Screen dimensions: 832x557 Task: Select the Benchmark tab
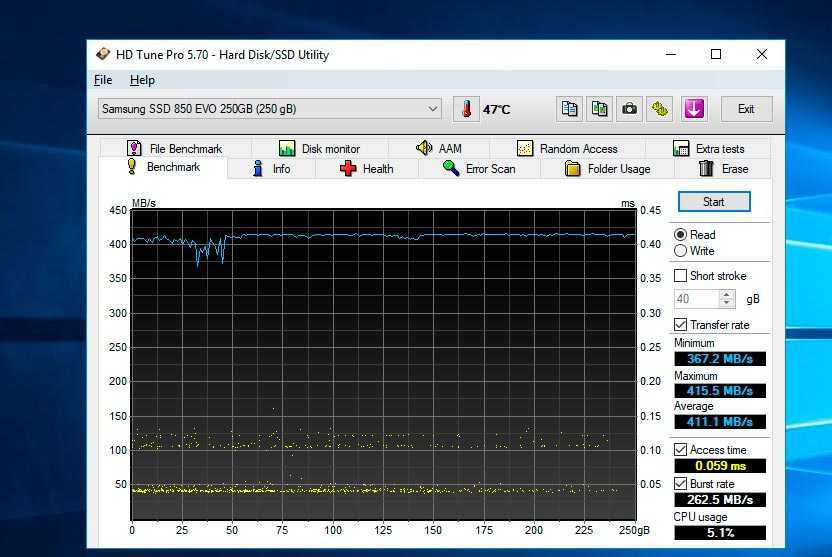point(163,167)
